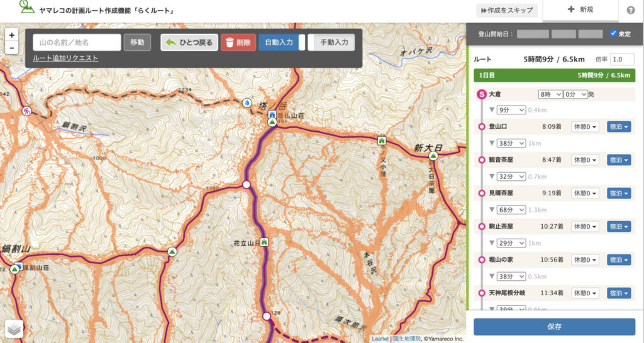Zoom in the map with plus button

11,35
